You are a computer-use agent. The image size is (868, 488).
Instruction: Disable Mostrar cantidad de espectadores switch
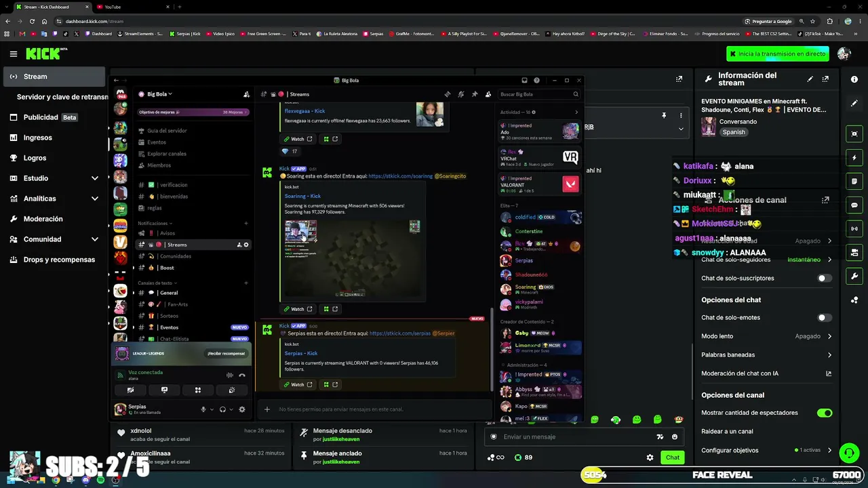[825, 413]
